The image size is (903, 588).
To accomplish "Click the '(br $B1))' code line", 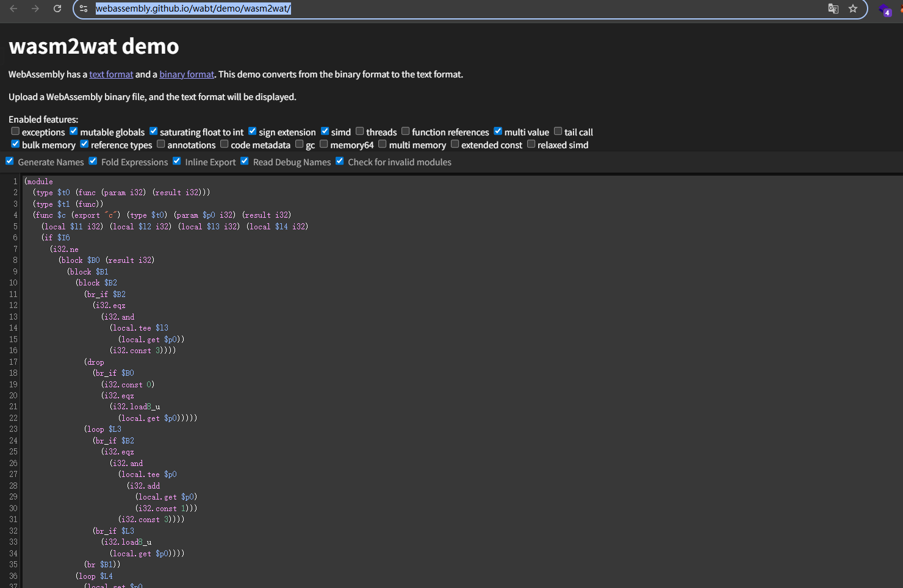I will click(102, 565).
